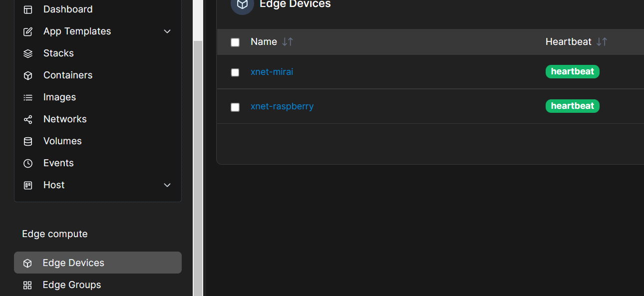Select the Containers cube icon
Screen dimensions: 644x296
point(27,75)
